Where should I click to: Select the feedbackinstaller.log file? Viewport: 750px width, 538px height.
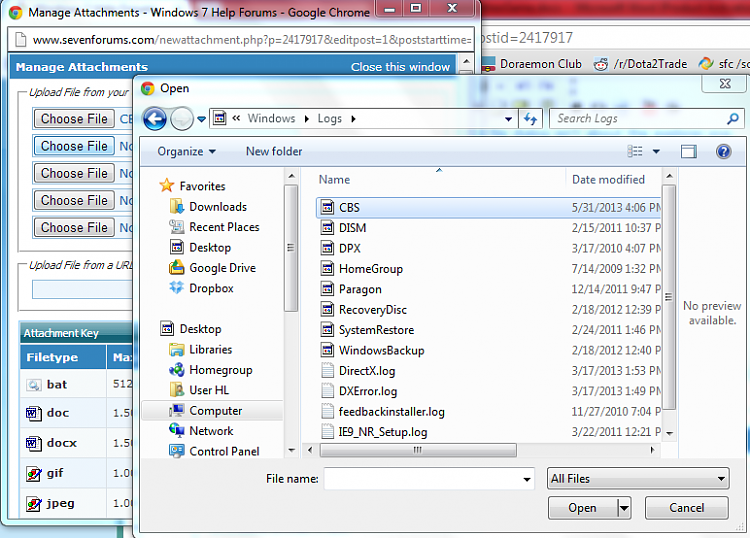click(x=488, y=412)
